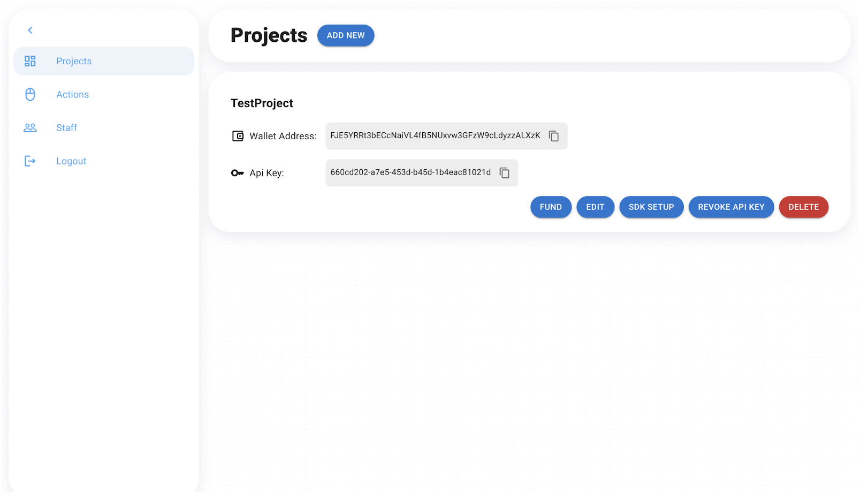The width and height of the screenshot is (868, 497).
Task: Open the Projects menu item
Action: coord(74,61)
